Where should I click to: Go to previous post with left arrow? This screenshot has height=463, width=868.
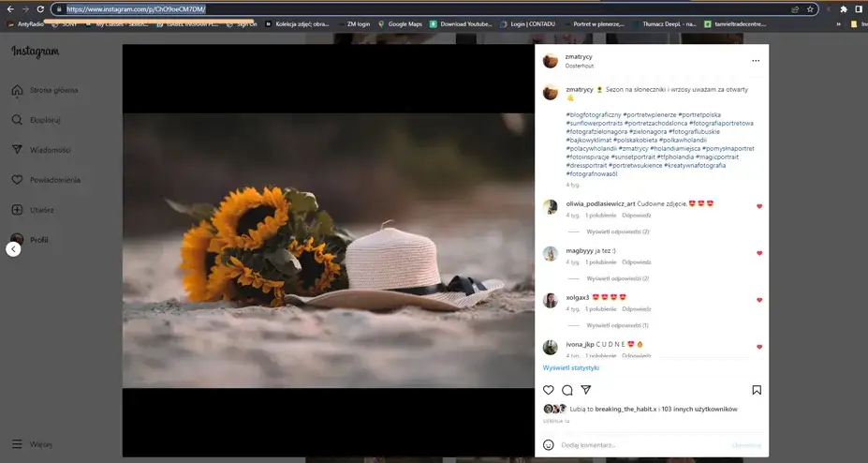[x=13, y=249]
